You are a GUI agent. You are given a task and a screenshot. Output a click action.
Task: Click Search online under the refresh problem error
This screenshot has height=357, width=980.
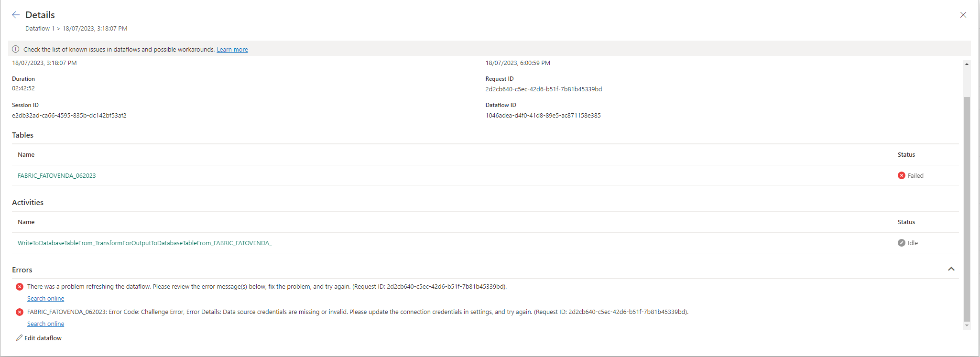[x=45, y=299]
